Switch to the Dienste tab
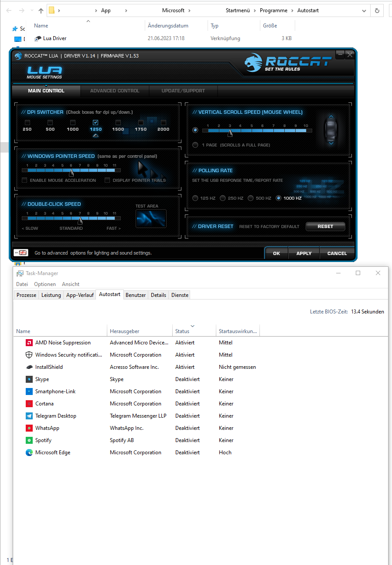 point(180,295)
